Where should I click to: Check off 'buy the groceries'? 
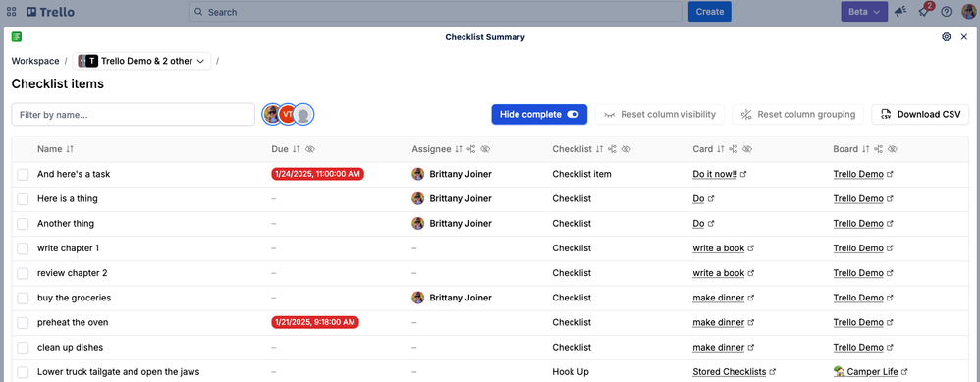23,298
